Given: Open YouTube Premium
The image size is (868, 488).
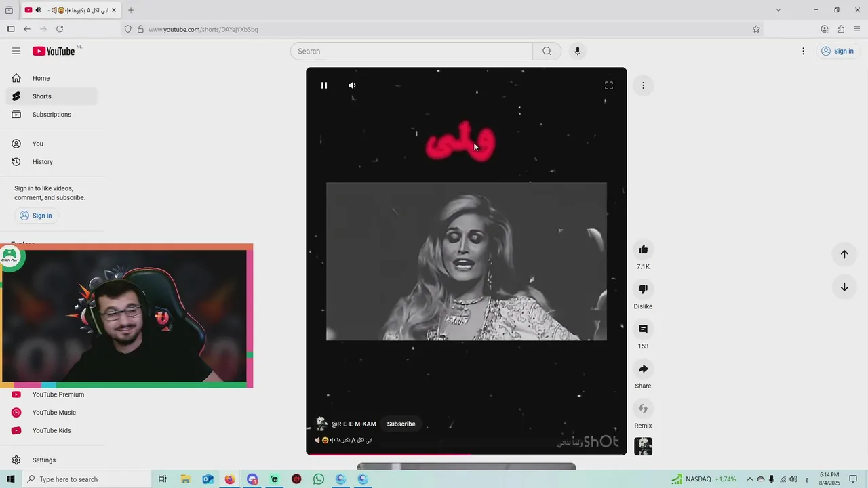Looking at the screenshot, I should 52,394.
